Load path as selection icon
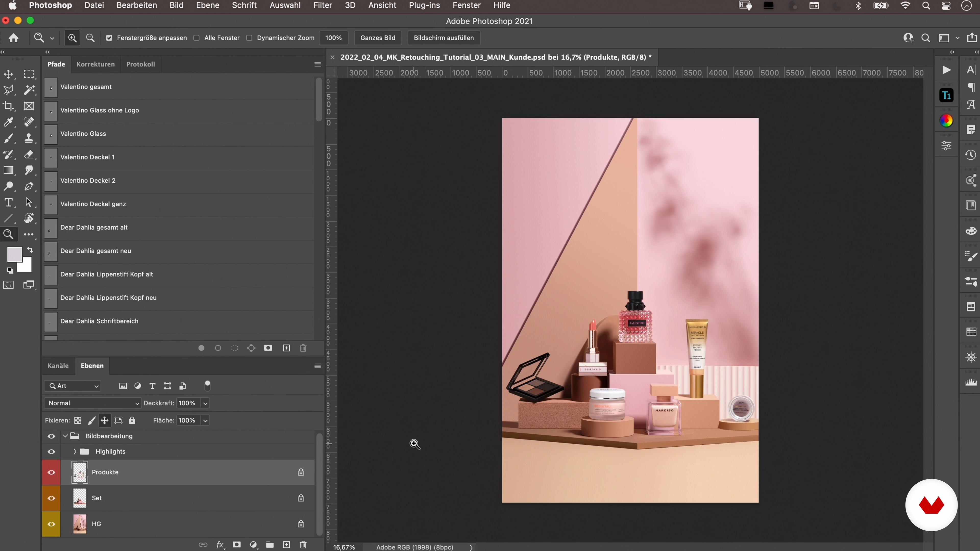This screenshot has width=980, height=551. [235, 348]
